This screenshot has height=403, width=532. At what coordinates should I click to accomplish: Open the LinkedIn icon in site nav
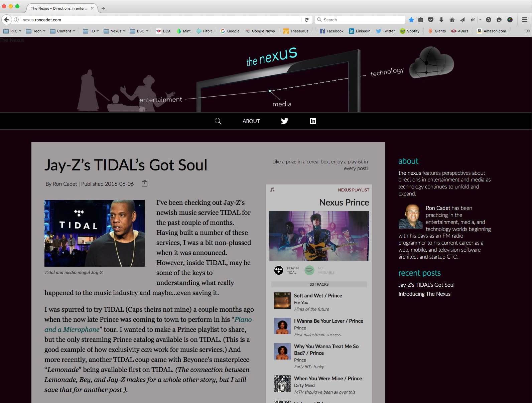tap(313, 121)
